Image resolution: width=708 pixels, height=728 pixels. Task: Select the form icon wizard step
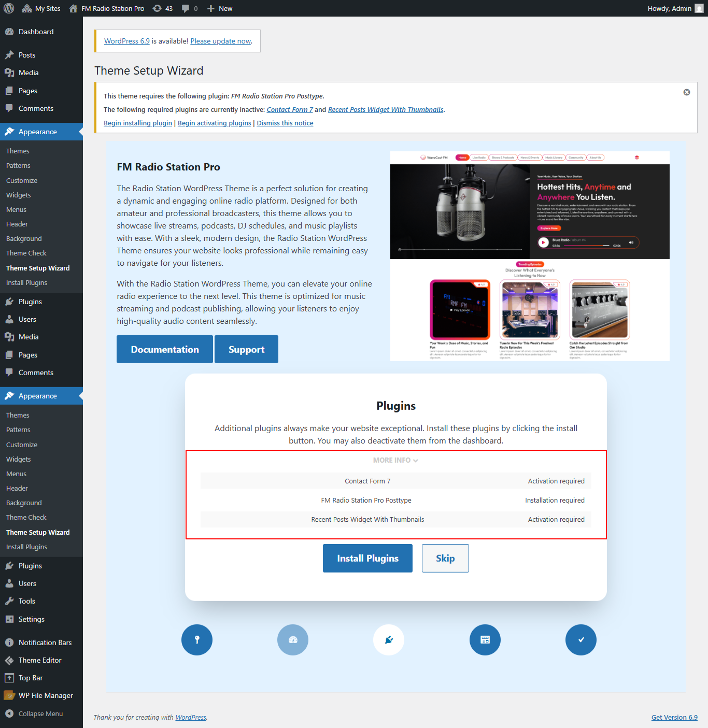[485, 640]
